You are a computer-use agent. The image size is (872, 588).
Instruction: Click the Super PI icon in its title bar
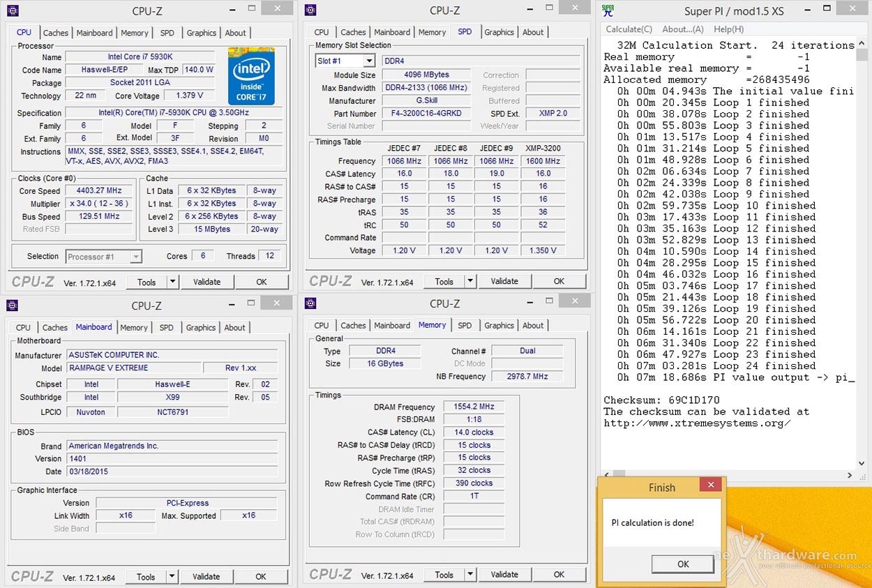coord(608,10)
